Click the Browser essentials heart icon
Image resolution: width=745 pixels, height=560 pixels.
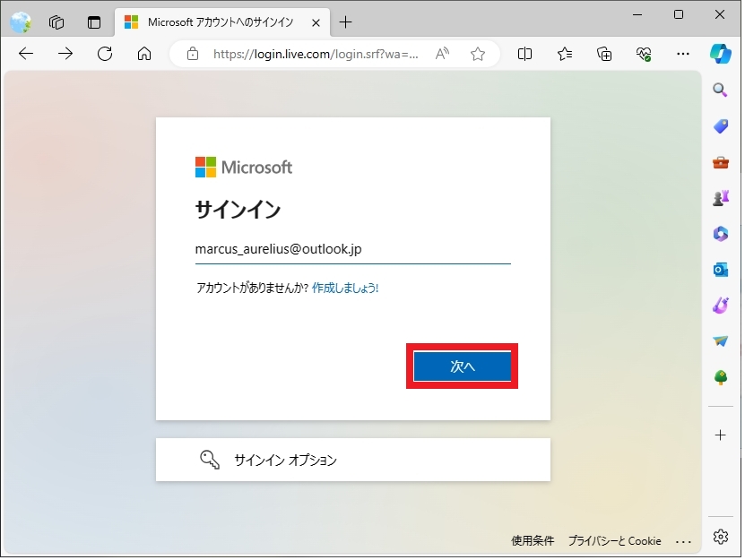pos(644,54)
